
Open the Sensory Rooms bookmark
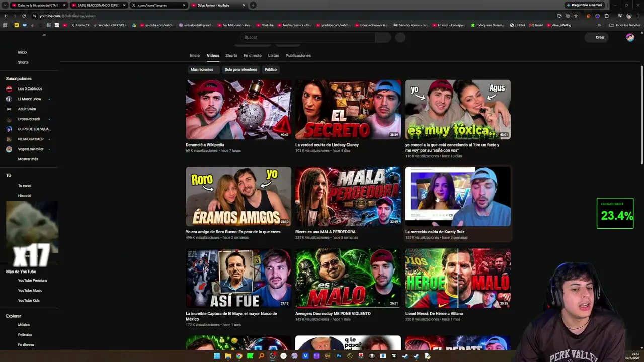coord(411,25)
